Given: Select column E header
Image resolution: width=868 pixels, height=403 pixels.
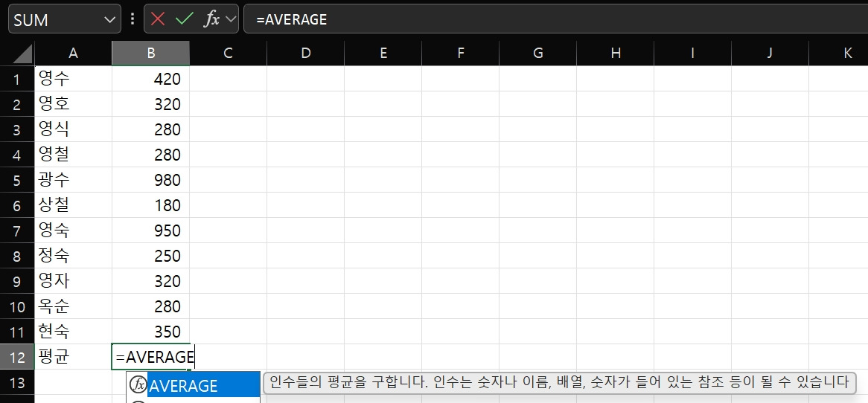Looking at the screenshot, I should (x=383, y=53).
